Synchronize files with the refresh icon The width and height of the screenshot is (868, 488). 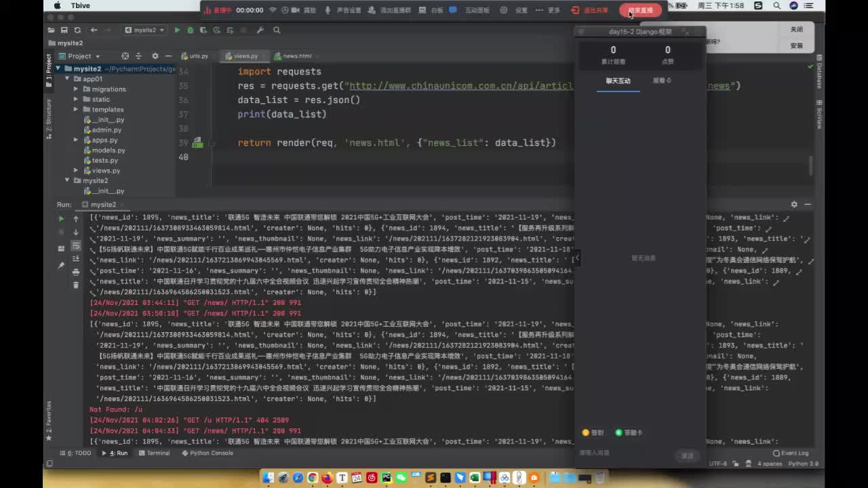coord(77,30)
